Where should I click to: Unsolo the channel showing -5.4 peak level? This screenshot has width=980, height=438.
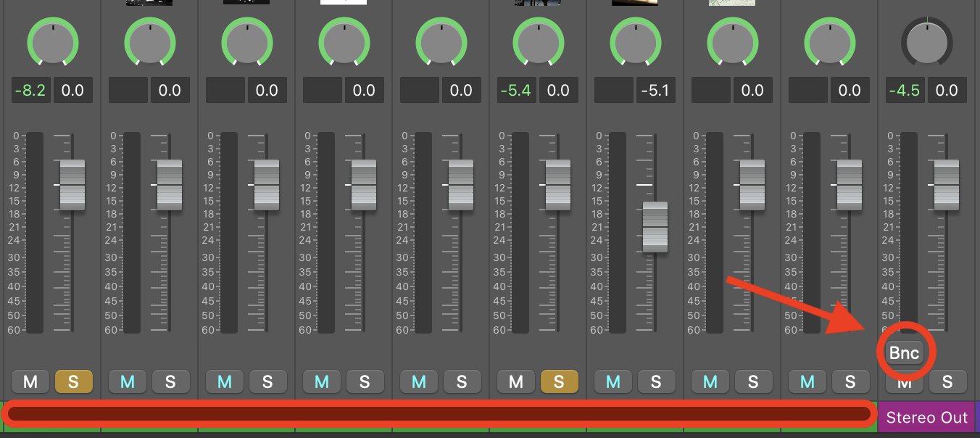559,381
